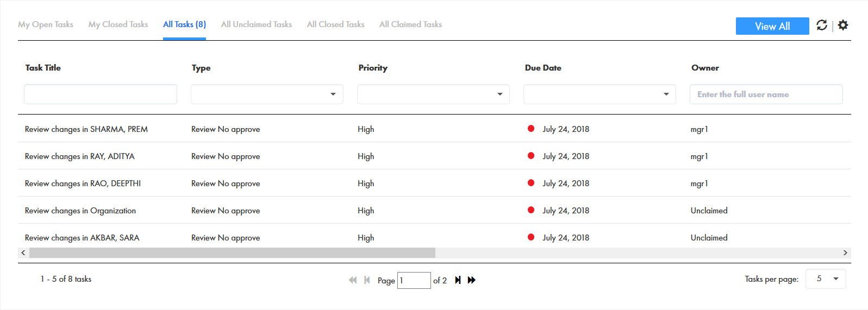Switch to My Open Tasks tab
Image resolution: width=868 pixels, height=310 pixels.
[x=46, y=24]
